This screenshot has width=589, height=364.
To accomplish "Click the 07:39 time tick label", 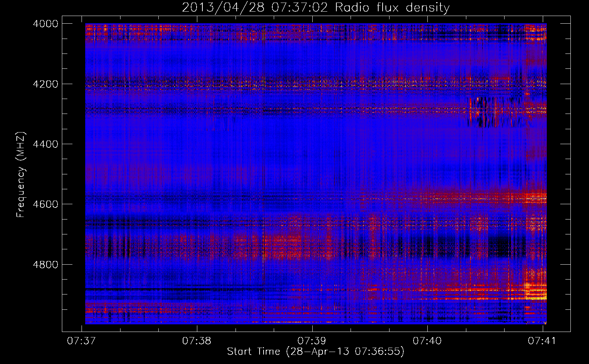I will point(312,341).
